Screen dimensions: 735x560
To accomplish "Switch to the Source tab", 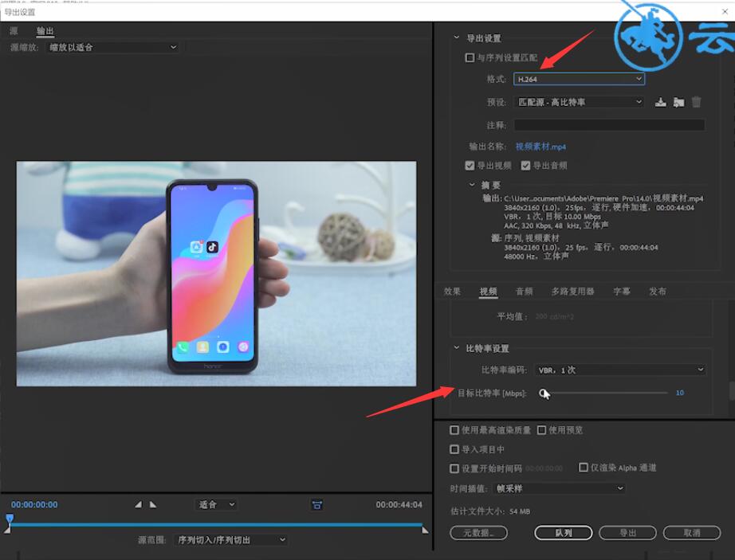I will pos(14,31).
